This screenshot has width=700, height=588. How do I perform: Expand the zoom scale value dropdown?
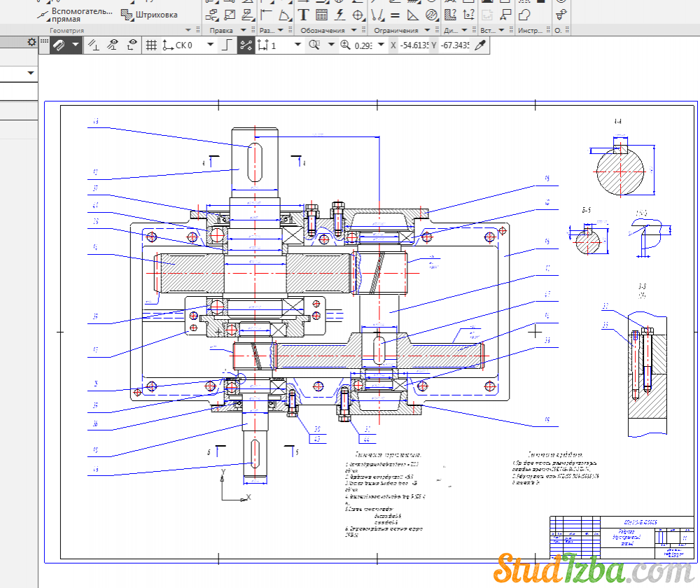point(380,45)
